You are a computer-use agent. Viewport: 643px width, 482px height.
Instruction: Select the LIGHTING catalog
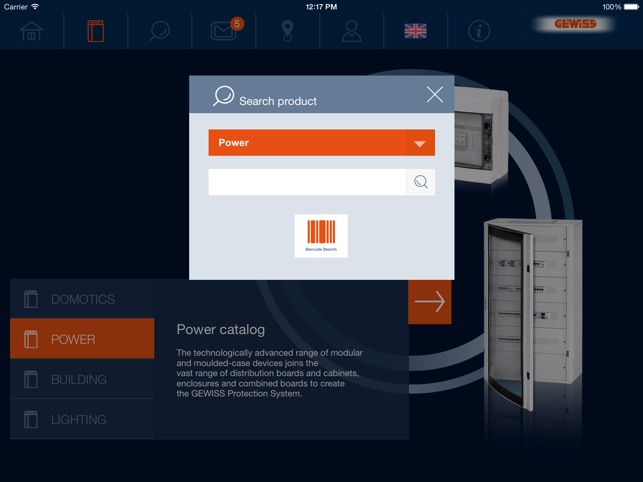tap(82, 419)
